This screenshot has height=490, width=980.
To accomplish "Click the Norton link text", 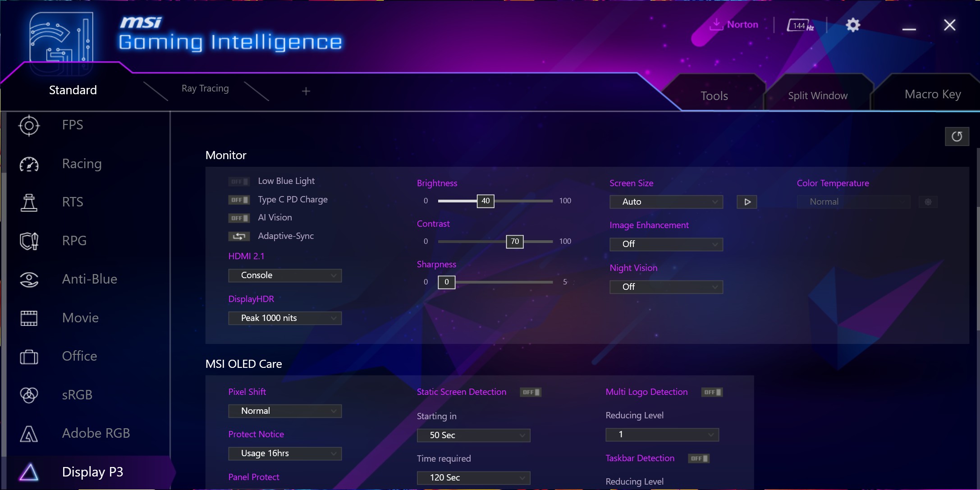I will click(x=742, y=25).
